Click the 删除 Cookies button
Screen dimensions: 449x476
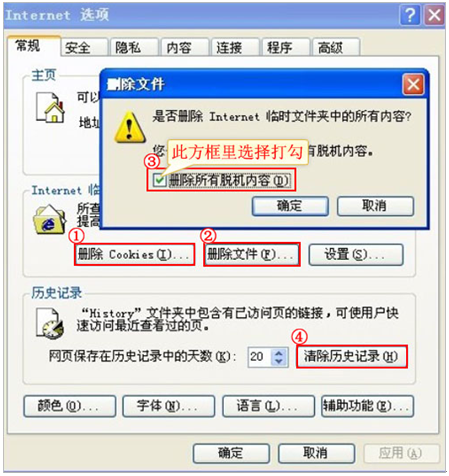[x=134, y=255]
